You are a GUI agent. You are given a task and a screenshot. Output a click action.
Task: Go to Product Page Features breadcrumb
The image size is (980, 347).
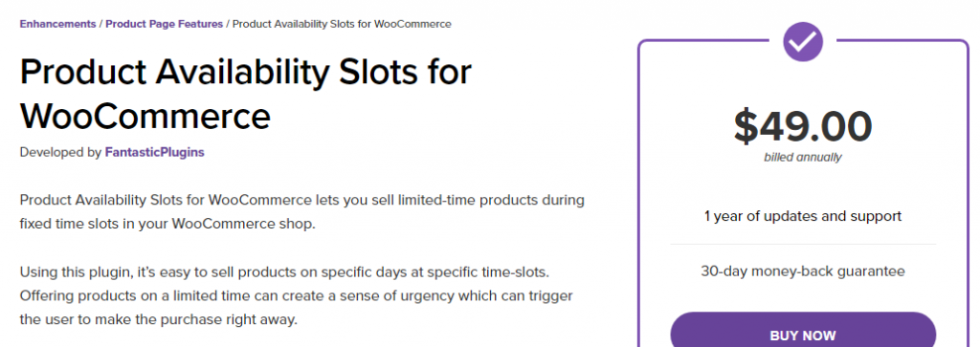(x=165, y=24)
